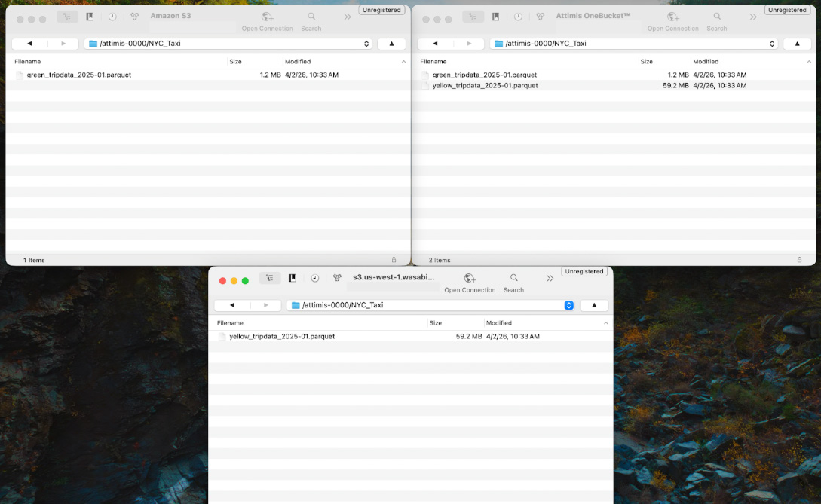This screenshot has height=504, width=821.
Task: Click Open Connection in the Wasabi window
Action: 469,279
